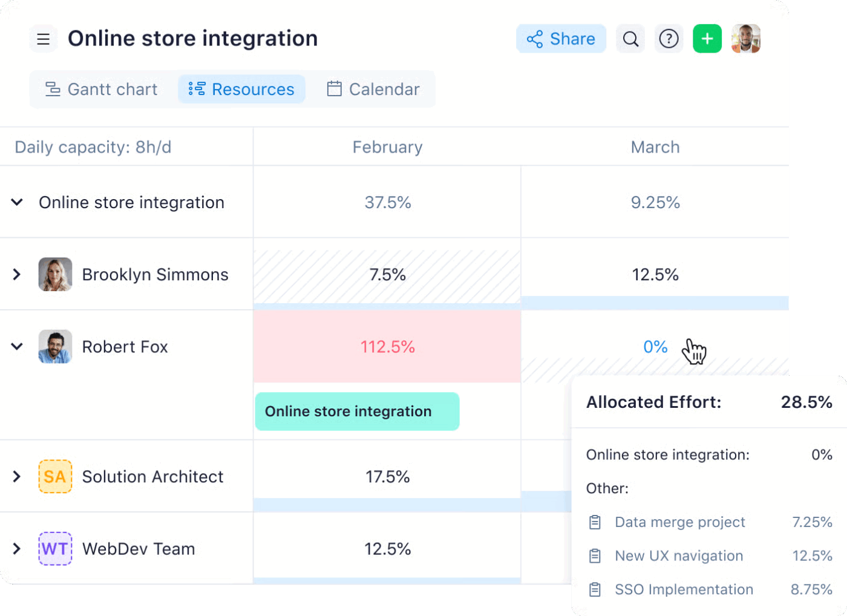
Task: Switch to the Gantt chart tab
Action: click(x=102, y=88)
